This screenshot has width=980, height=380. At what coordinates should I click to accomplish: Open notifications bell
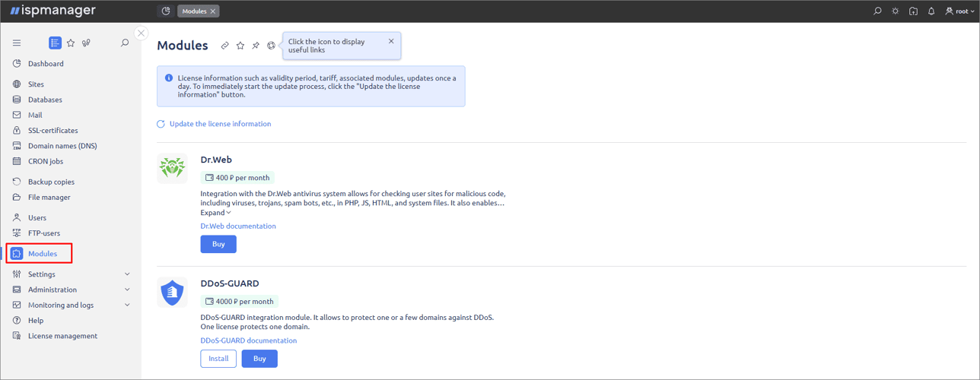(931, 11)
